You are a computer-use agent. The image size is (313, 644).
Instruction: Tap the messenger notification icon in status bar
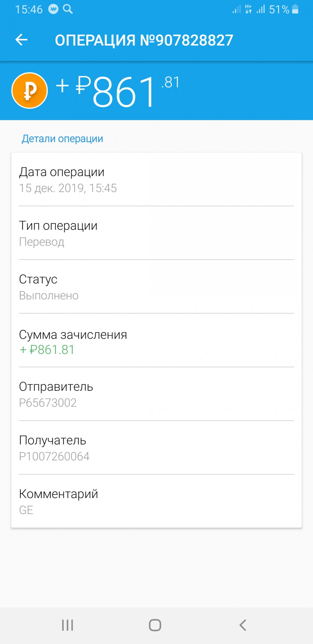tap(53, 9)
